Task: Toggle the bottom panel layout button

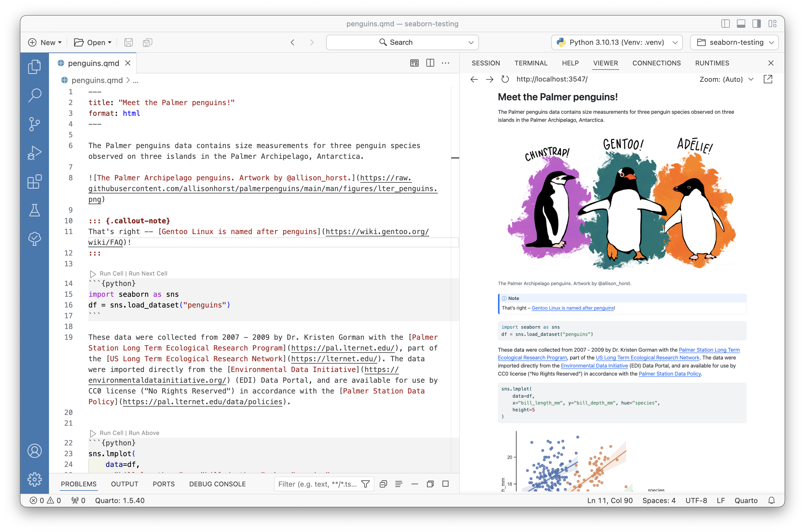Action: pos(741,24)
